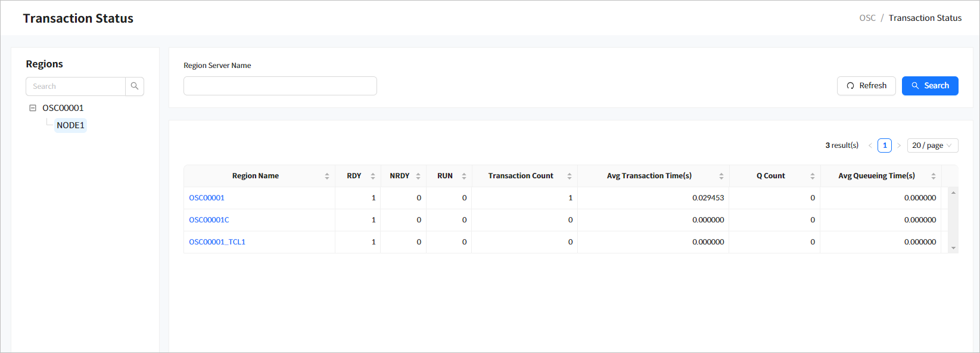
Task: Click the blue Search button
Action: 929,86
